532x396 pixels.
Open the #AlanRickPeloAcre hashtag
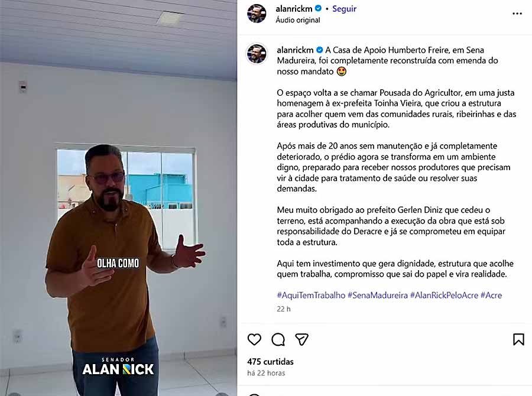click(444, 295)
